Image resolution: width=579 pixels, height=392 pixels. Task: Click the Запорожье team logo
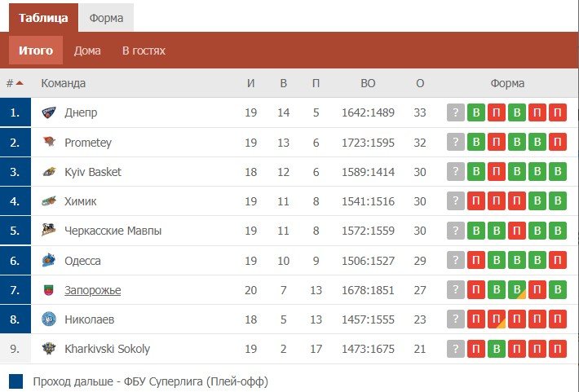[49, 290]
